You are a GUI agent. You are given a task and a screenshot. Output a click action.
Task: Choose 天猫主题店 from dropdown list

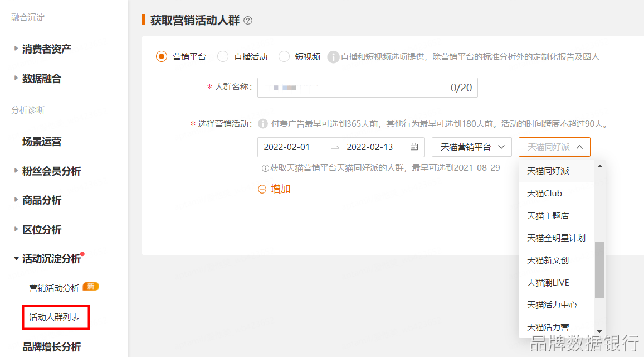coord(557,215)
